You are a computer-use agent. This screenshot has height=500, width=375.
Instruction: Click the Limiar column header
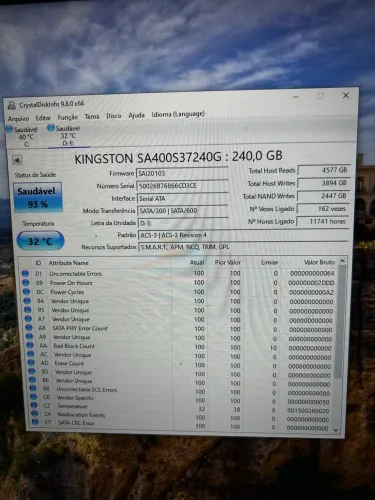[x=269, y=262]
